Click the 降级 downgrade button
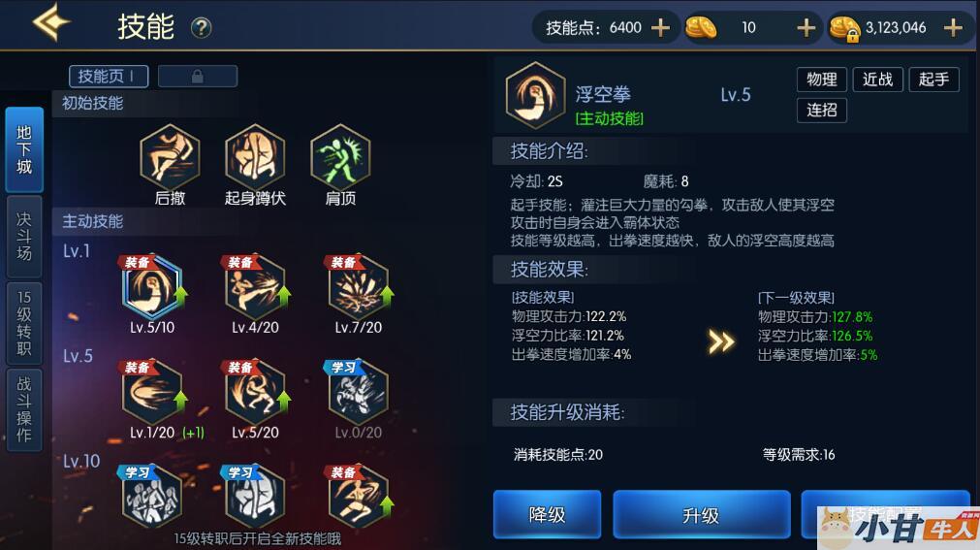The image size is (980, 550). point(547,515)
